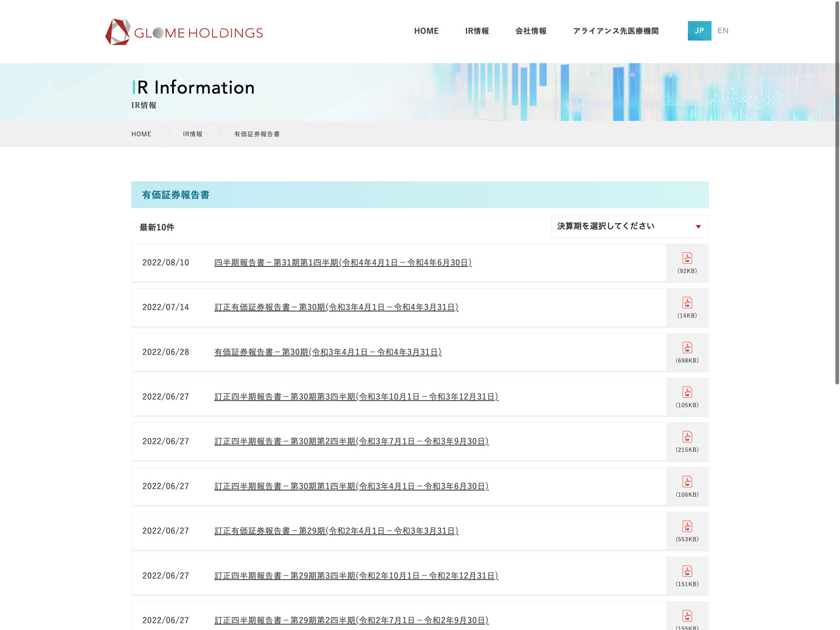840x630 pixels.
Task: Go to アライアンス先医療機関 page
Action: [x=615, y=31]
